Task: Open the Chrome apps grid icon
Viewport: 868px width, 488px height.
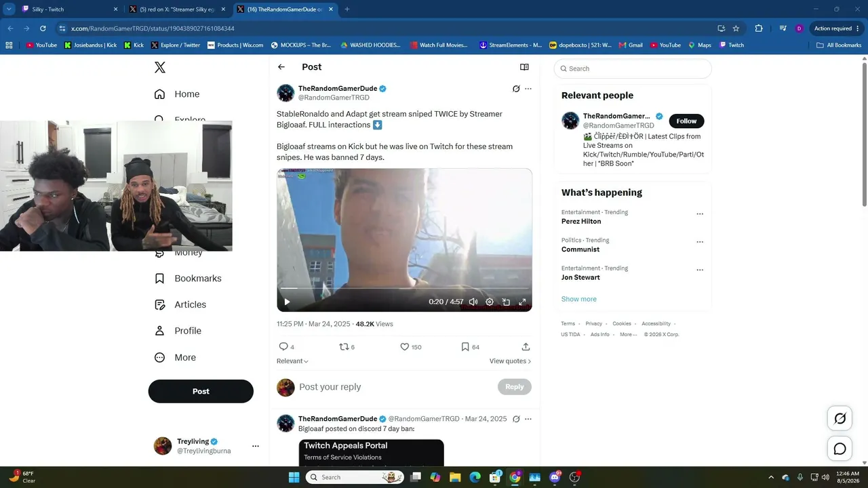Action: (9, 45)
